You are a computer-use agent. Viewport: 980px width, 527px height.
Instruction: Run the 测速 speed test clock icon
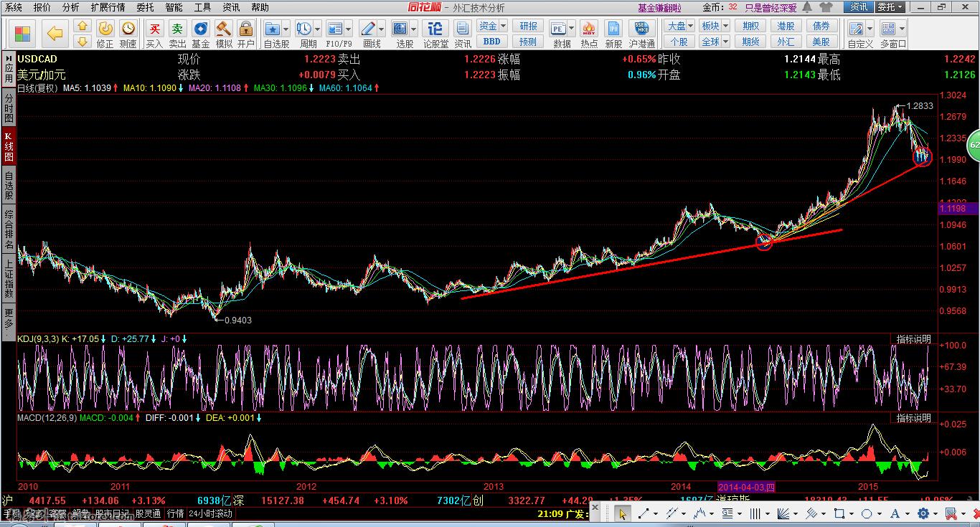pyautogui.click(x=128, y=29)
